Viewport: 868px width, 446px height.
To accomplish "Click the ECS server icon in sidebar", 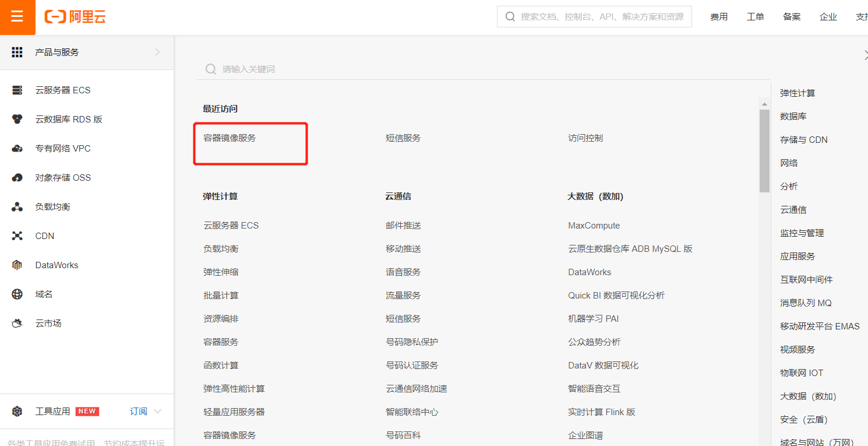I will [x=17, y=90].
